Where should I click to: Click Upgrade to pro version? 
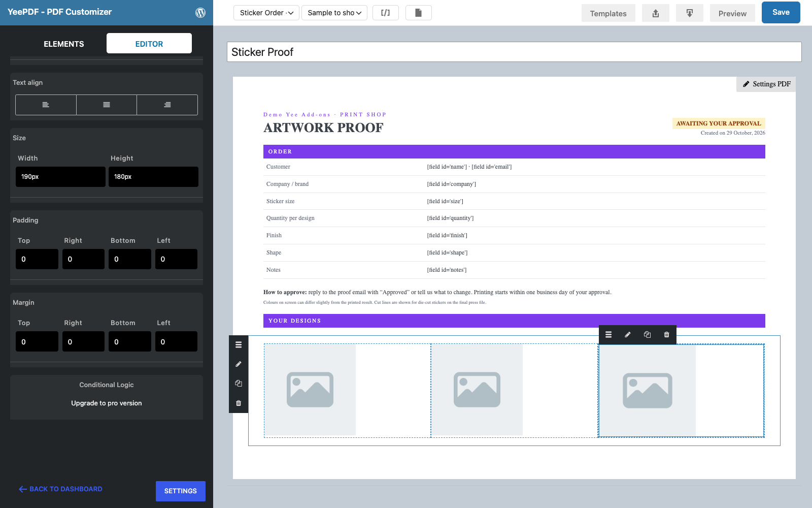tap(107, 403)
